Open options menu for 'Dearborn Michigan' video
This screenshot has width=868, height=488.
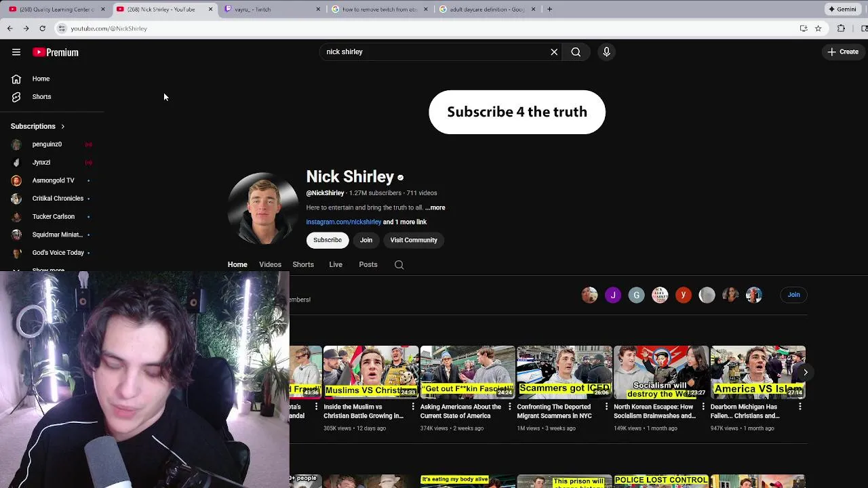(800, 407)
